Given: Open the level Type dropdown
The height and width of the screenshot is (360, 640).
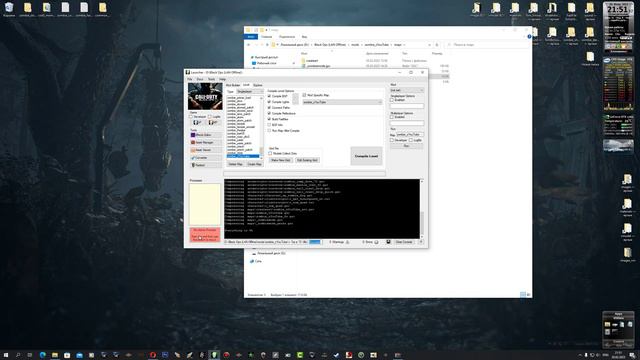Looking at the screenshot, I should pyautogui.click(x=250, y=91).
